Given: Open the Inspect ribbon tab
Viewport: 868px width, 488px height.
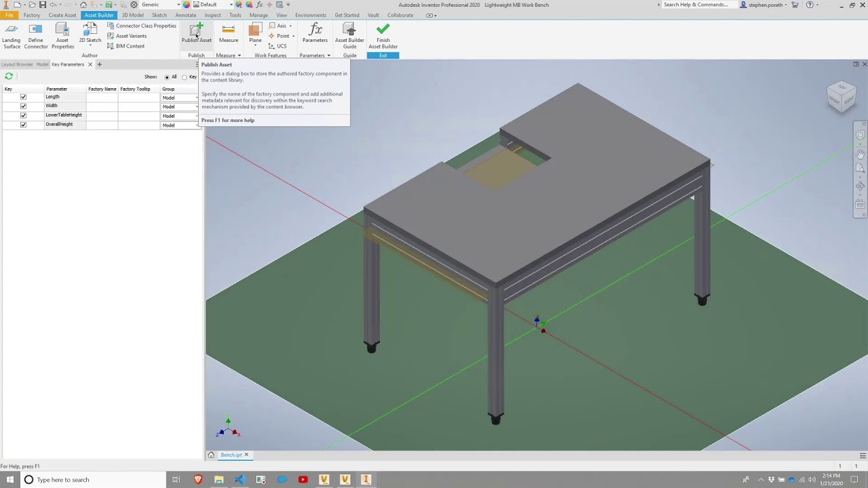Looking at the screenshot, I should tap(213, 15).
